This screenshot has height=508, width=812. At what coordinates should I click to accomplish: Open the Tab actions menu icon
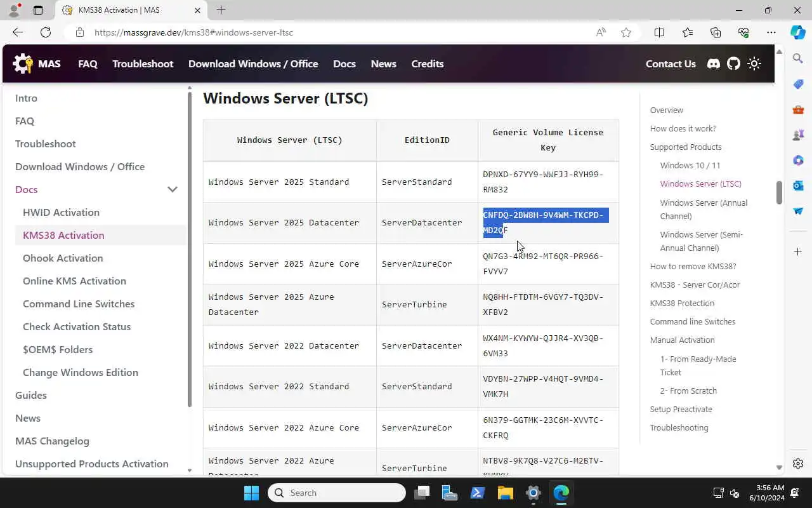[38, 10]
